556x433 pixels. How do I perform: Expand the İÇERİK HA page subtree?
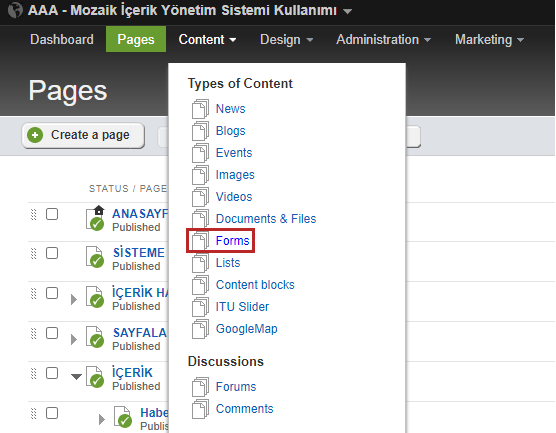point(74,299)
